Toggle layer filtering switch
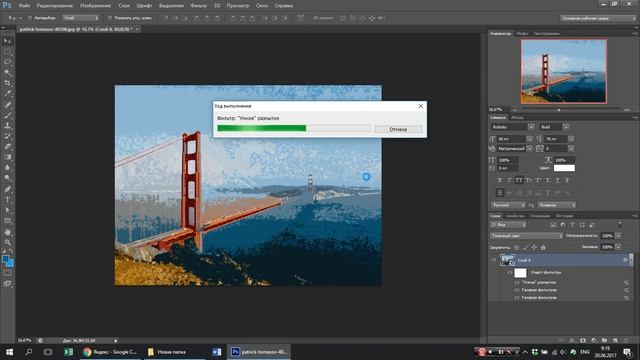Image resolution: width=640 pixels, height=360 pixels. pyautogui.click(x=620, y=225)
